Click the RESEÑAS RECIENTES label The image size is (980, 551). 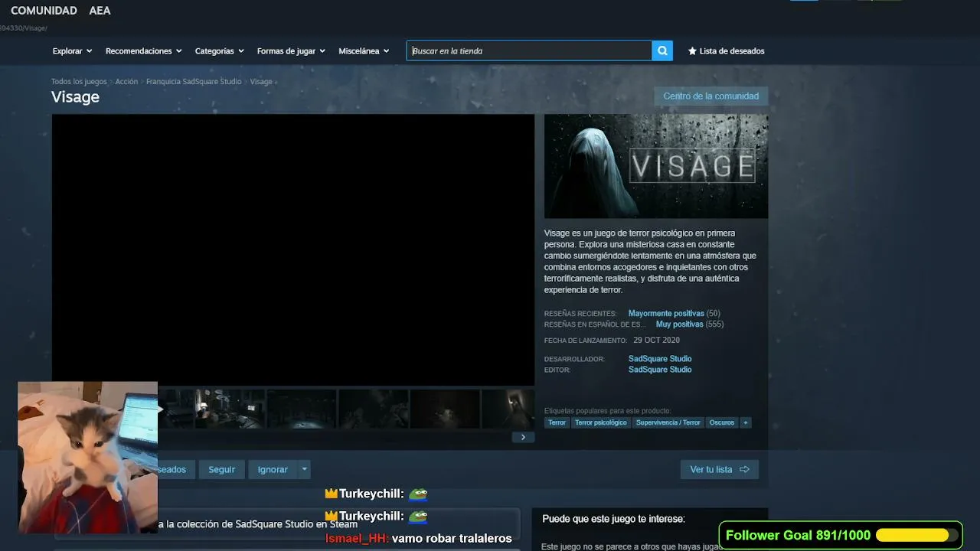coord(580,314)
